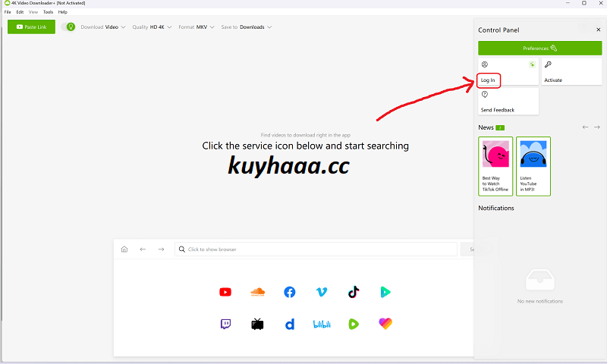
Task: Click the account avatar icon above Log In
Action: tap(485, 64)
